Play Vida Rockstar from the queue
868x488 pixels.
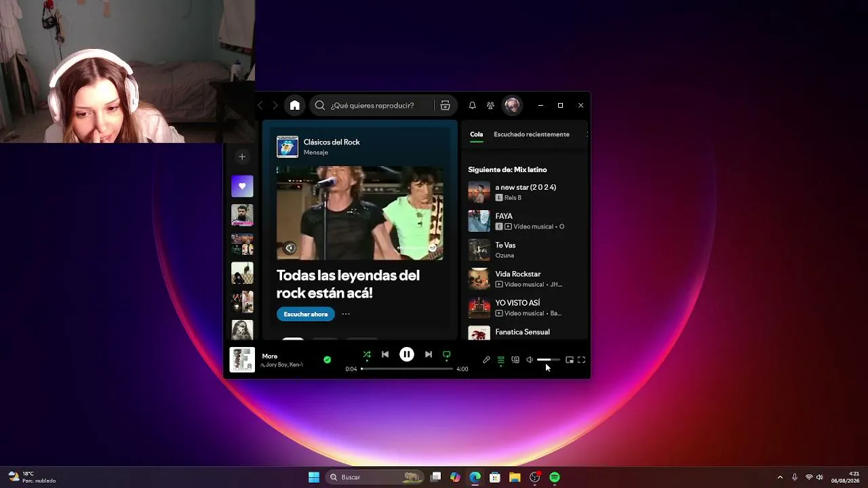526,279
